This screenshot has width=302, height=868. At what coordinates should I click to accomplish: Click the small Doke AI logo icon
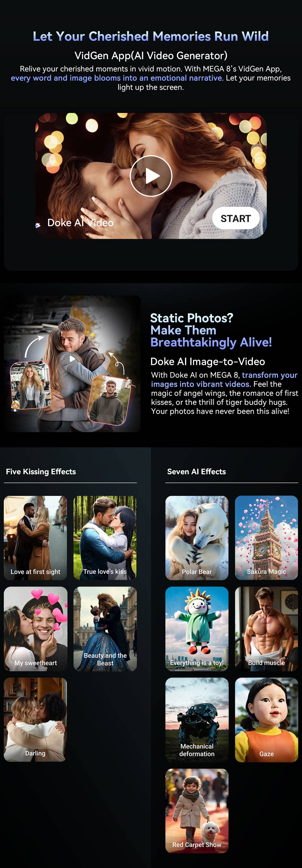(38, 225)
